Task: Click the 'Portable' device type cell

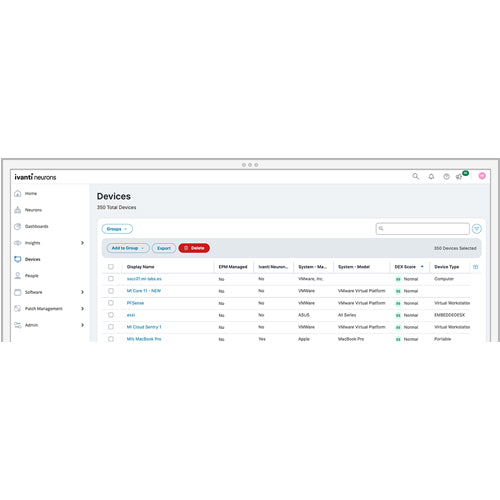Action: tap(442, 339)
